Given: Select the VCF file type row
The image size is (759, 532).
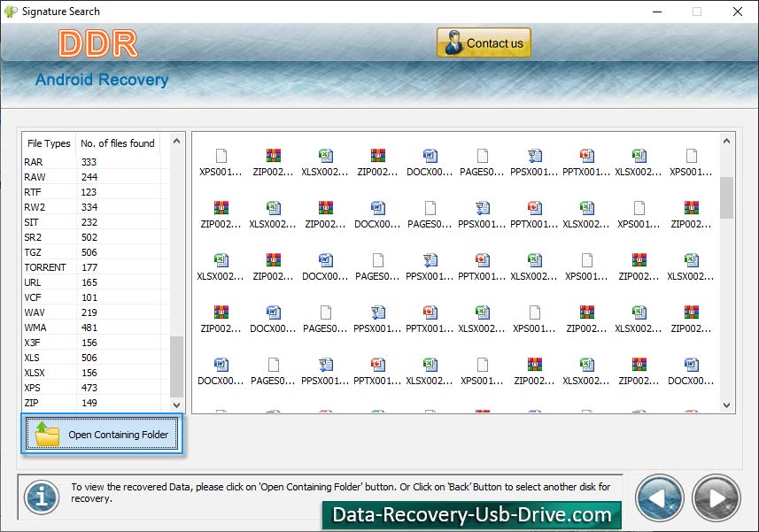Looking at the screenshot, I should coord(96,297).
